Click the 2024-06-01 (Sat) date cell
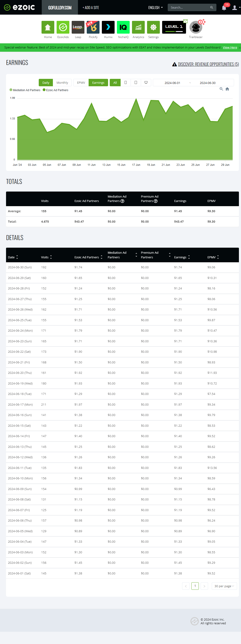 pyautogui.click(x=19, y=573)
